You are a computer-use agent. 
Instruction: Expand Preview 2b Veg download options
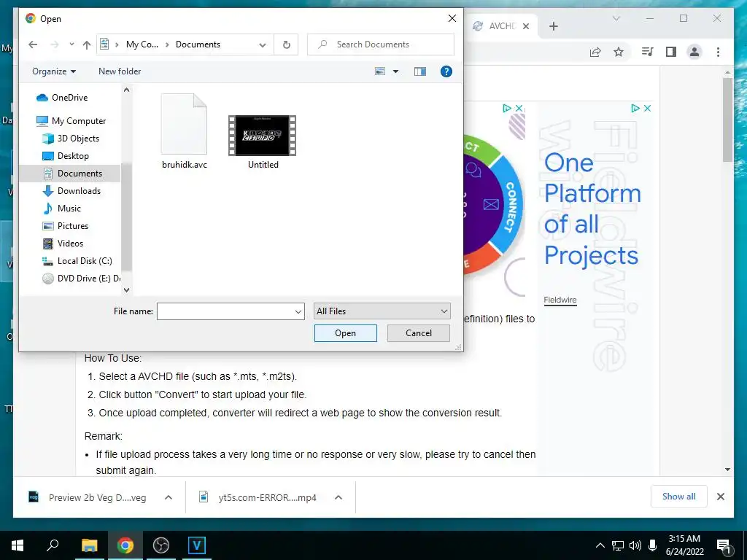tap(169, 497)
